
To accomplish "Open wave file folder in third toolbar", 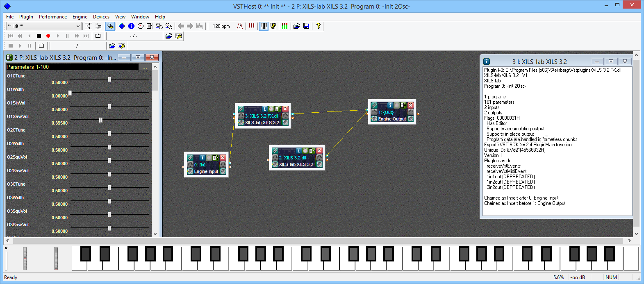I will point(112,45).
